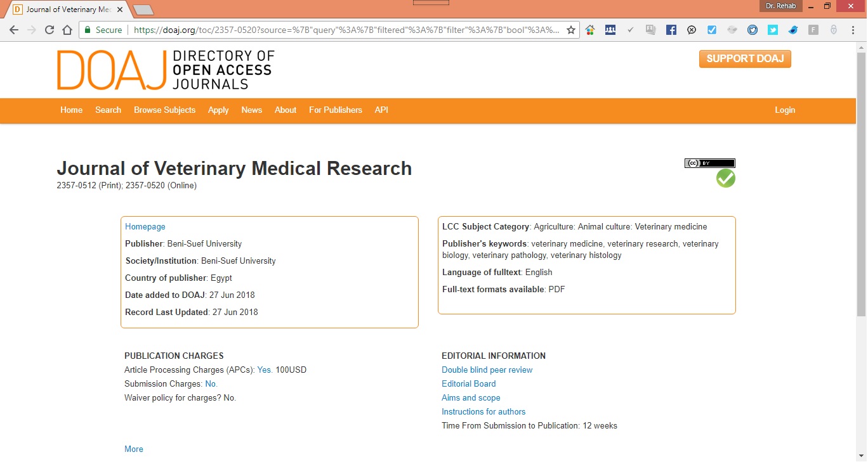
Task: Click the Journal of Veterinary Medical Research heading
Action: 234,168
